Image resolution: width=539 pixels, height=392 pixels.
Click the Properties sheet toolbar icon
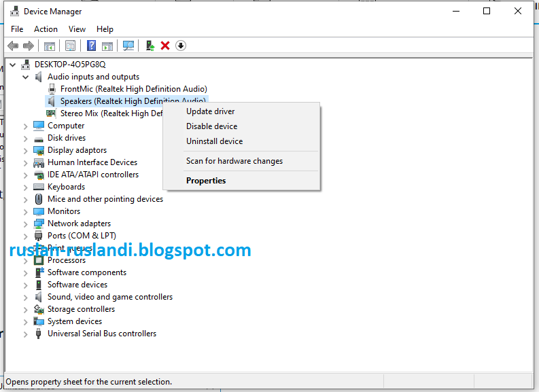click(x=71, y=46)
